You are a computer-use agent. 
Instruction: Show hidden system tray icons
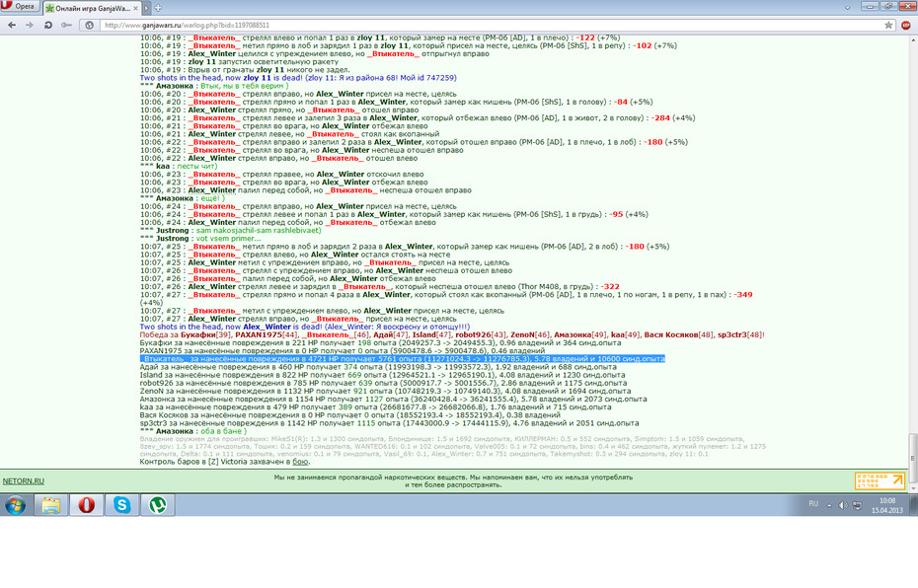click(x=829, y=505)
